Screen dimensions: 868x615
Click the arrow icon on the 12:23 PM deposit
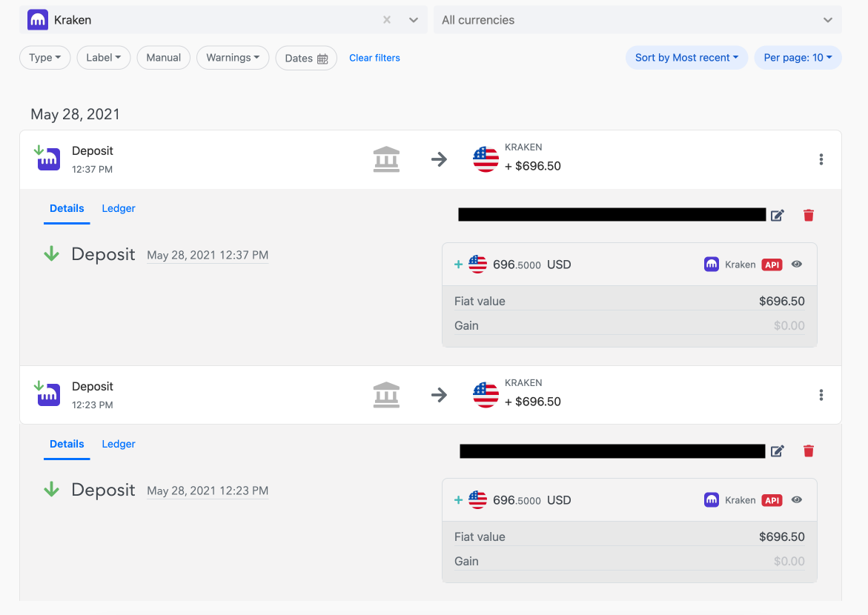[x=439, y=395]
